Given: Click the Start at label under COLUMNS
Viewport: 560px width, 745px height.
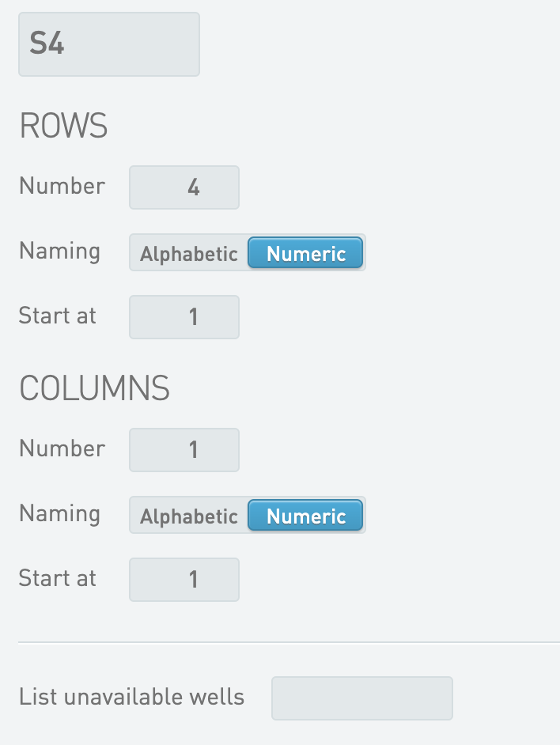Looking at the screenshot, I should [57, 579].
